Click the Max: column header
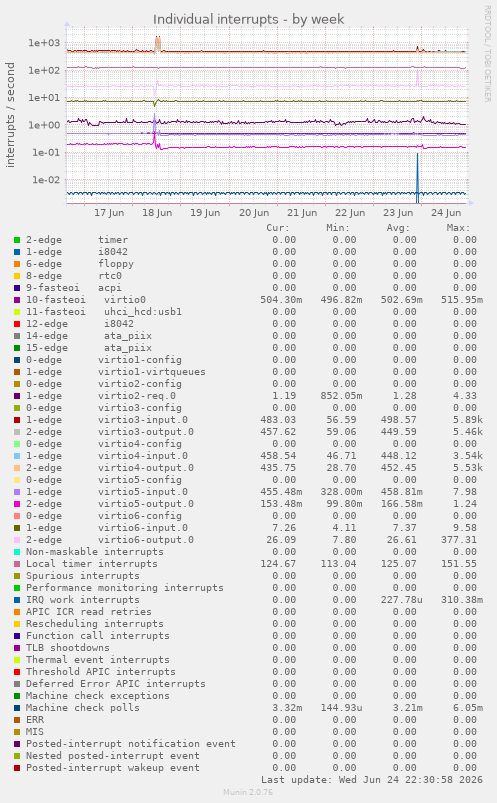The image size is (497, 803). 458,228
